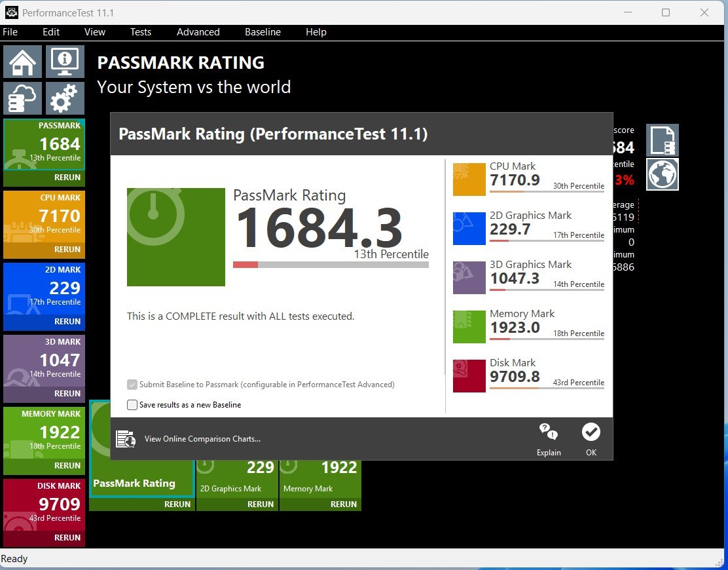
Task: Click the online comparison charts globe-list icon
Action: click(125, 438)
